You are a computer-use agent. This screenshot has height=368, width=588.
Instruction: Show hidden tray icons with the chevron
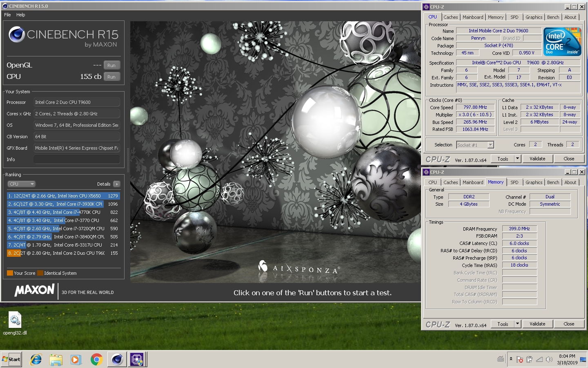click(511, 359)
